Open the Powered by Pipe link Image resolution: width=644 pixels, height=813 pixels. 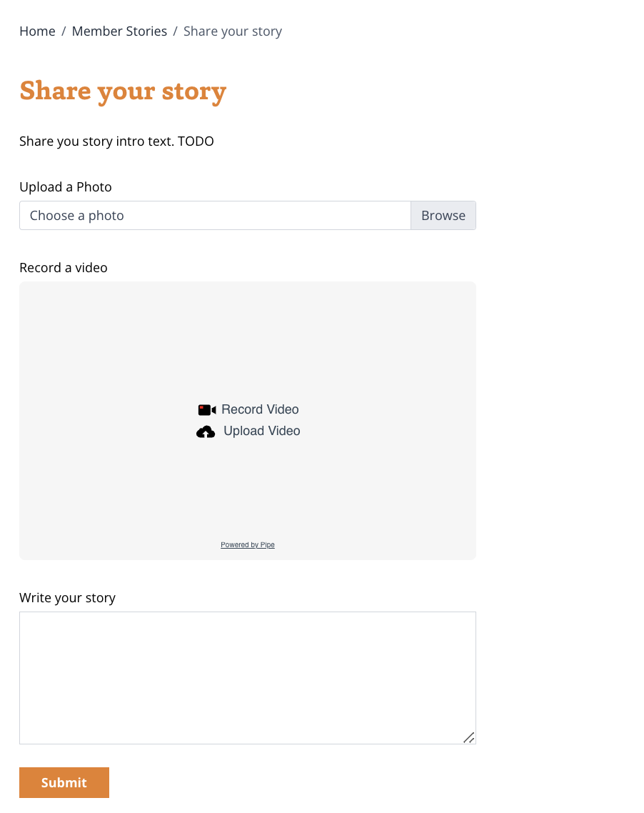click(x=248, y=545)
